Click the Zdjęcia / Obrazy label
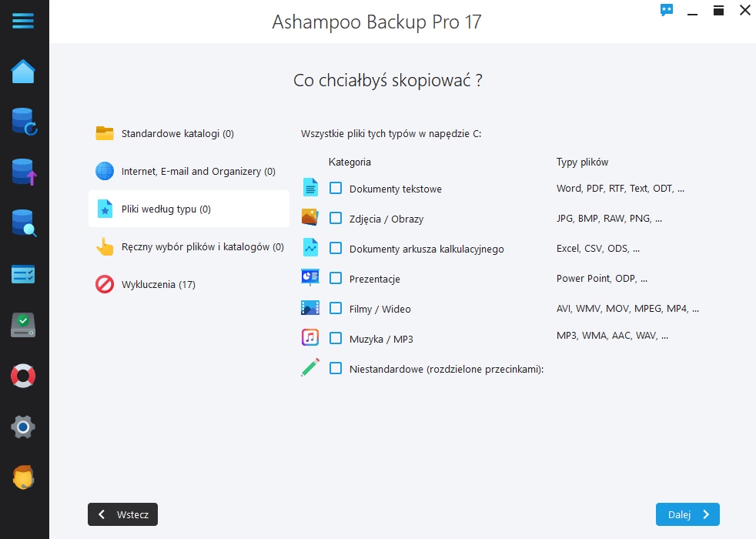The width and height of the screenshot is (756, 539). [x=386, y=219]
